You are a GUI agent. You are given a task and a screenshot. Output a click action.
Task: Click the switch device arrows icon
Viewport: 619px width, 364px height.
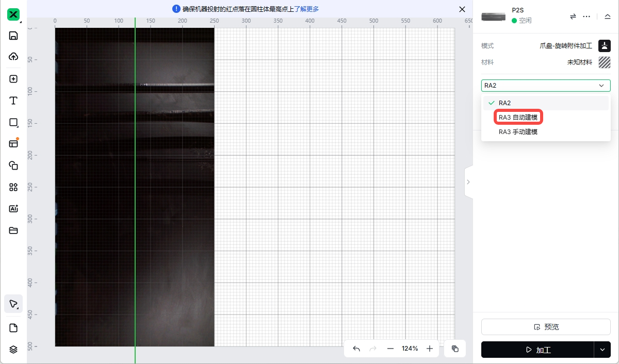point(573,16)
